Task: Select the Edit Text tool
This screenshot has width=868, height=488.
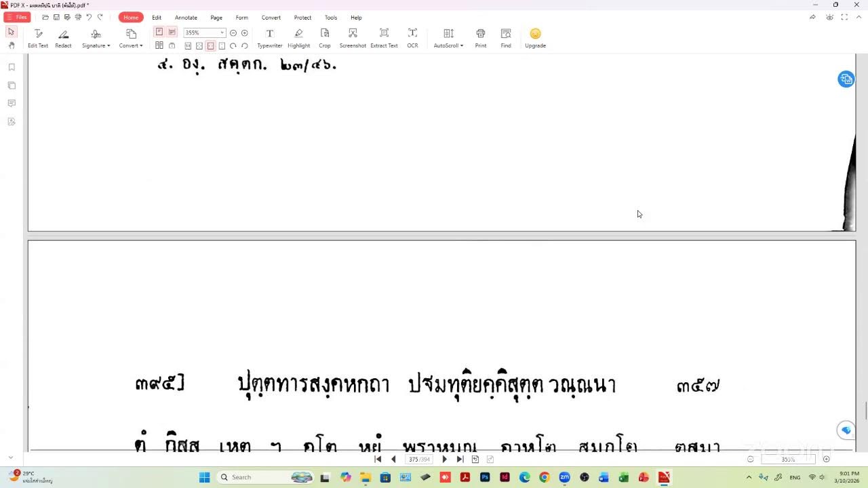Action: pyautogui.click(x=38, y=38)
